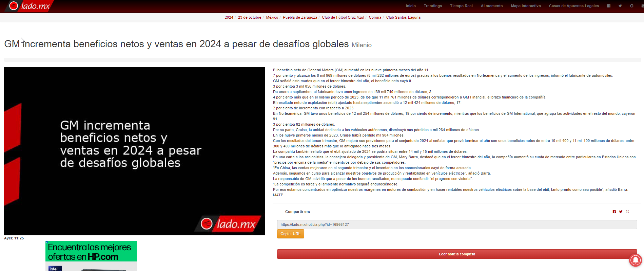Click the line starting 'La responsable de GM advirtió'

(x=373, y=179)
